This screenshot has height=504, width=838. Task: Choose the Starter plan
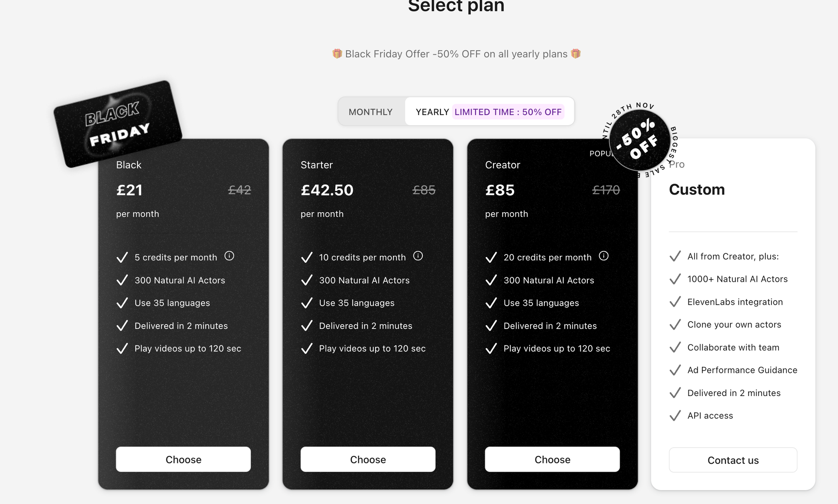(368, 459)
